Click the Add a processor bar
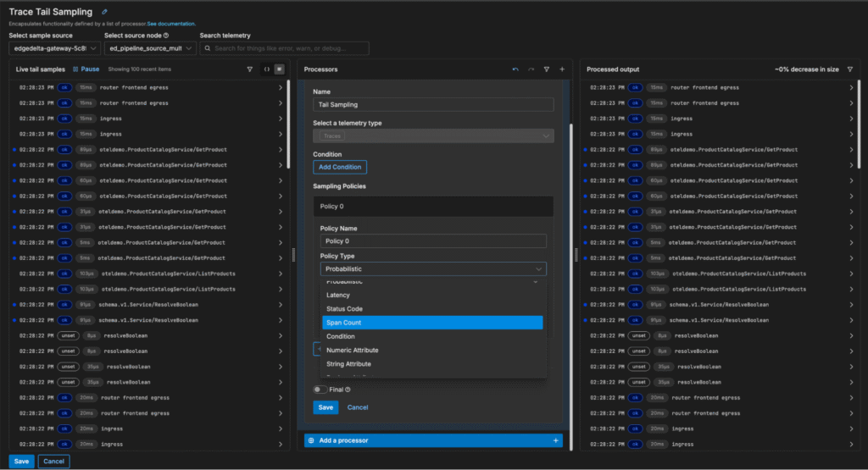This screenshot has height=470, width=868. point(432,440)
